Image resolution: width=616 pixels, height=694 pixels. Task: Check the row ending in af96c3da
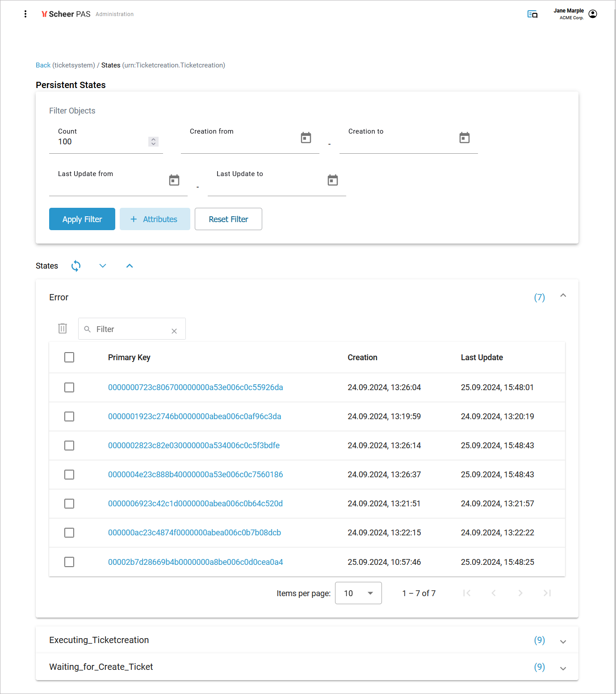[x=69, y=416]
